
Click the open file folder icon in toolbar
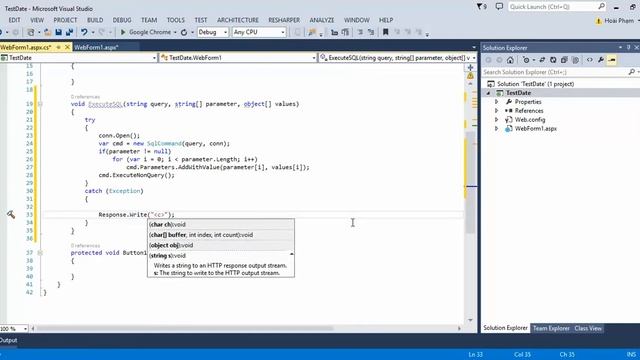(47, 32)
